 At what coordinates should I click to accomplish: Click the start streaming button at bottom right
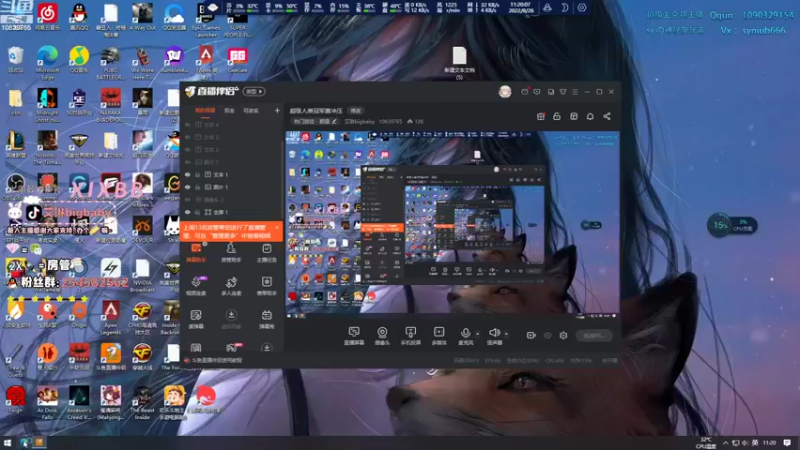pyautogui.click(x=594, y=335)
